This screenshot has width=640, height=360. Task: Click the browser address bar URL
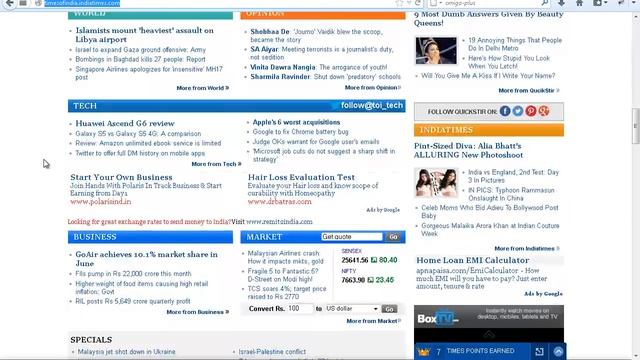coord(82,3)
